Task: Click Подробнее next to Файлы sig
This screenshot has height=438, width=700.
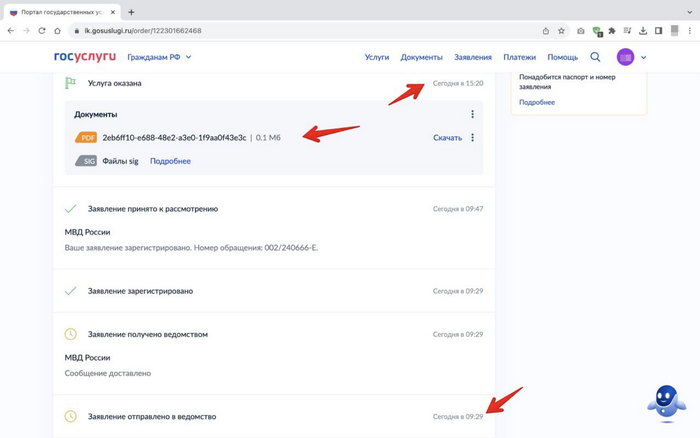Action: [170, 161]
